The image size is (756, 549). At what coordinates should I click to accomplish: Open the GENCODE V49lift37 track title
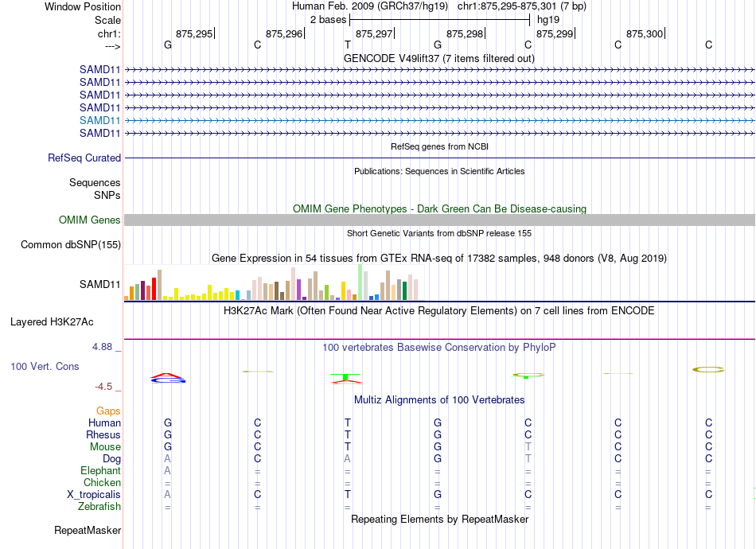pyautogui.click(x=438, y=58)
